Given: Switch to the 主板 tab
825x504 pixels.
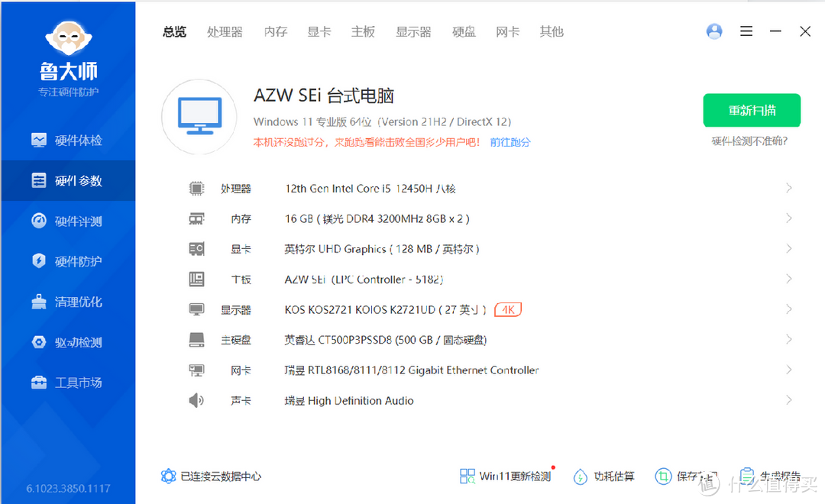Looking at the screenshot, I should [363, 31].
